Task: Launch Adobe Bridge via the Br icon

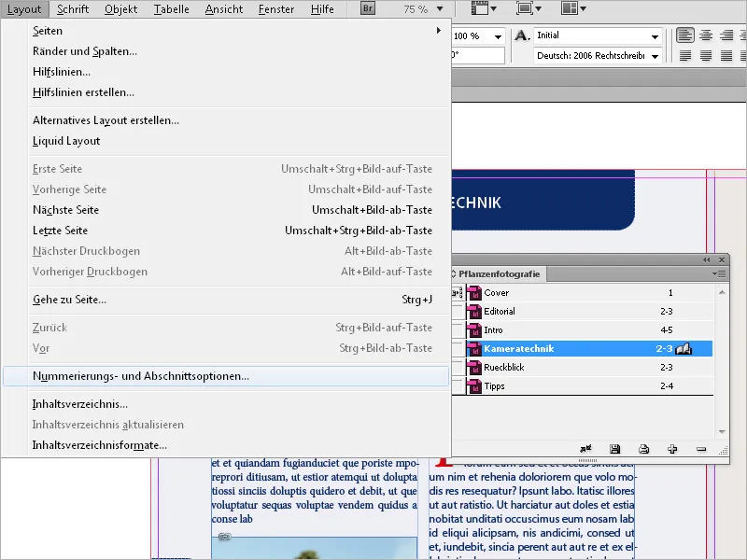Action: (366, 7)
